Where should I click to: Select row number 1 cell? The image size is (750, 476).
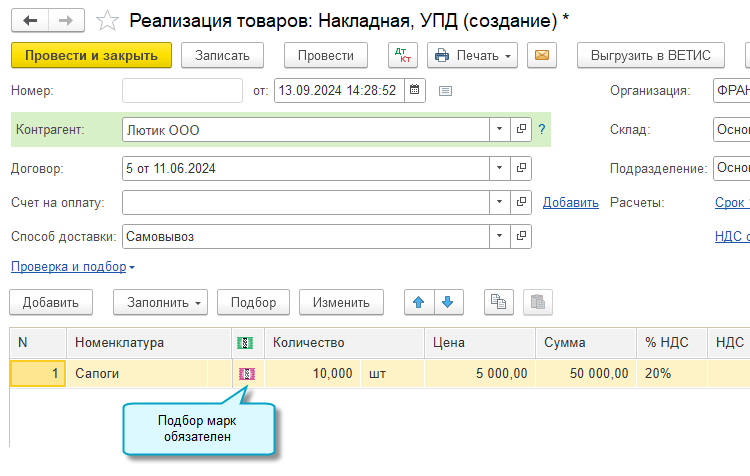[38, 374]
